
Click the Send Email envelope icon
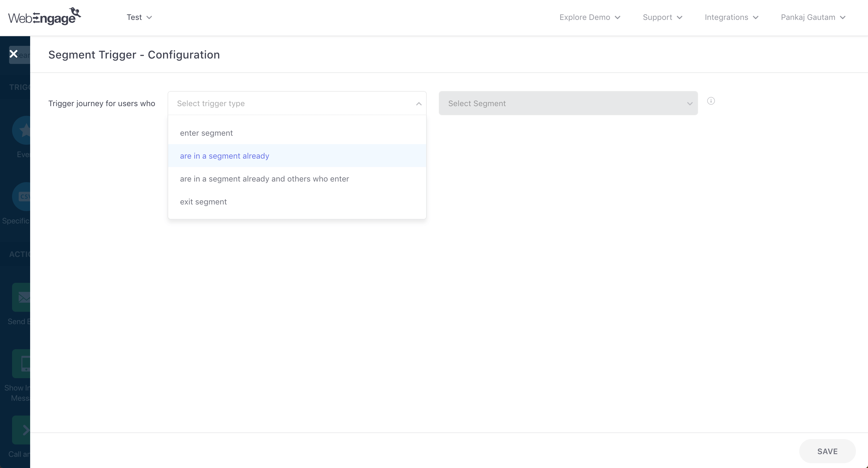pos(22,297)
